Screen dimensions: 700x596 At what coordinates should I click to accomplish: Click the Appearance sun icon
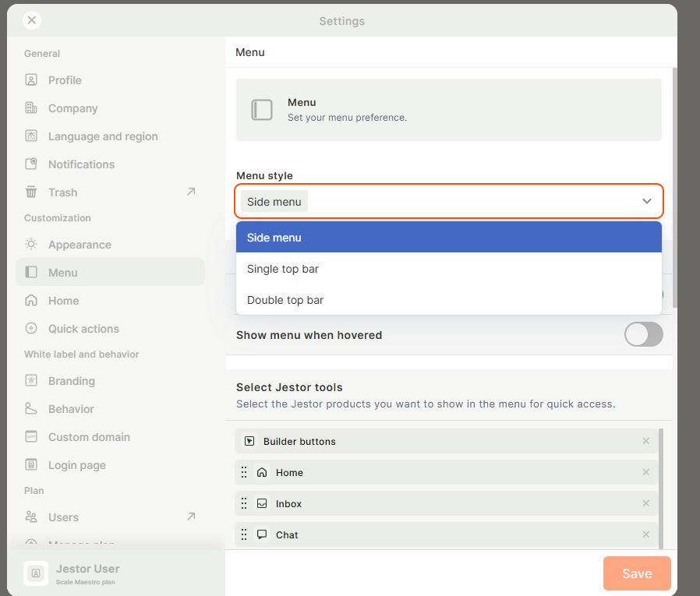click(31, 244)
